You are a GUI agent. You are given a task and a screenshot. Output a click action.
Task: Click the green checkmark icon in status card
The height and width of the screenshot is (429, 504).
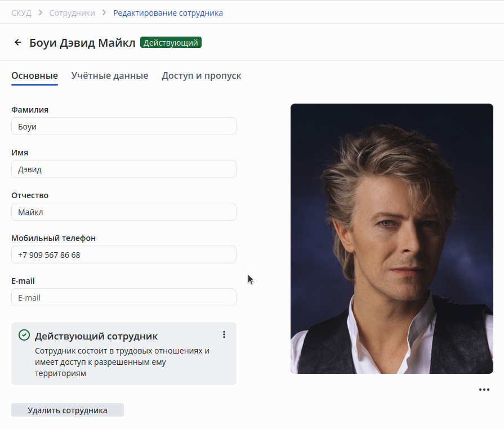click(24, 336)
